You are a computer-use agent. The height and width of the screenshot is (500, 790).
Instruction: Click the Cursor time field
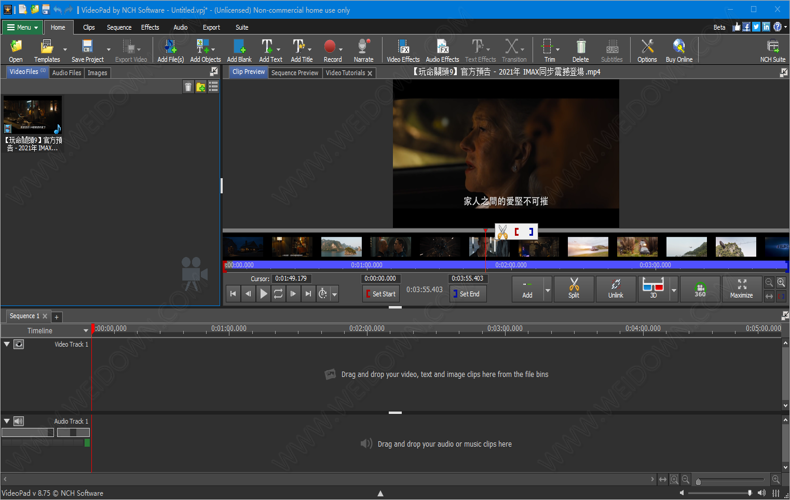291,278
